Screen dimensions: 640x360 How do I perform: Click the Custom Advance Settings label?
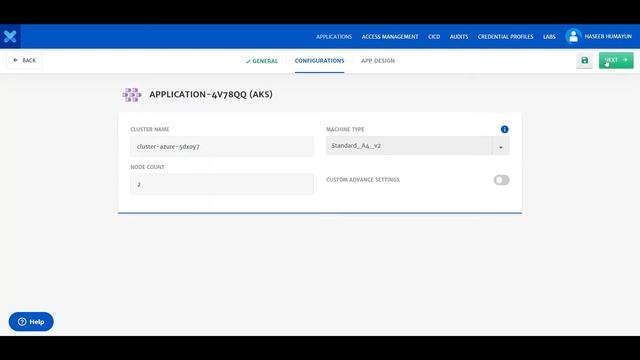tap(363, 180)
